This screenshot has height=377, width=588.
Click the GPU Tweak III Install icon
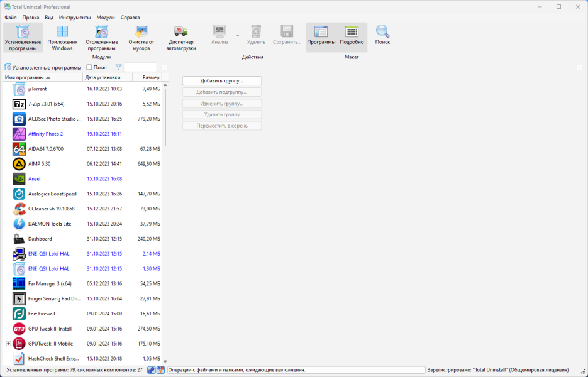tap(19, 329)
